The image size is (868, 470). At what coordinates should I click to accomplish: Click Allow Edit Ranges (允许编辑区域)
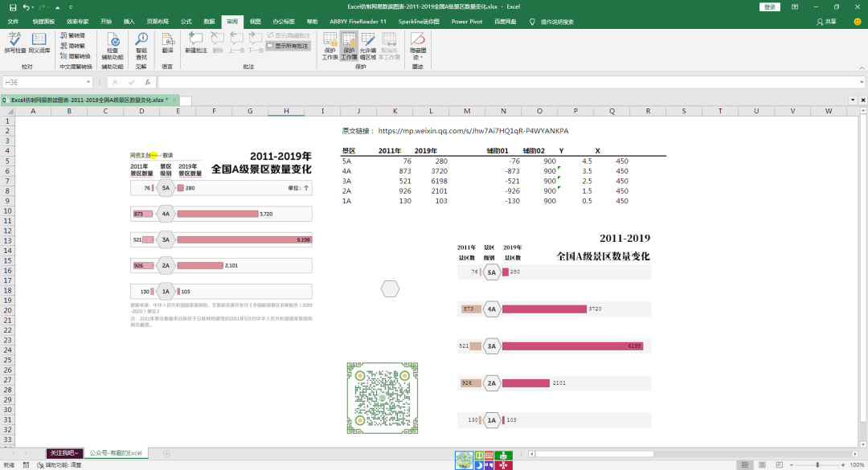368,46
